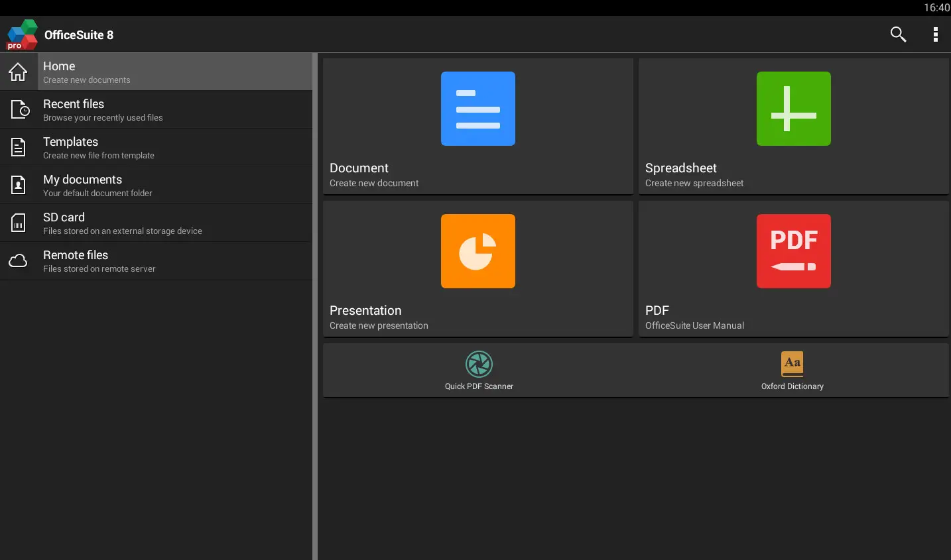Click the Remote files cloud icon
This screenshot has height=560, width=951.
[19, 260]
